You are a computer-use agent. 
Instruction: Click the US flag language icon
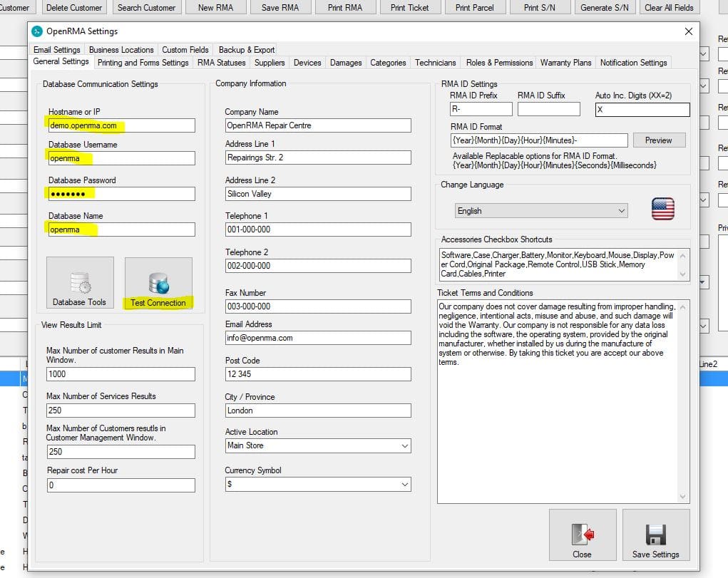(x=662, y=209)
